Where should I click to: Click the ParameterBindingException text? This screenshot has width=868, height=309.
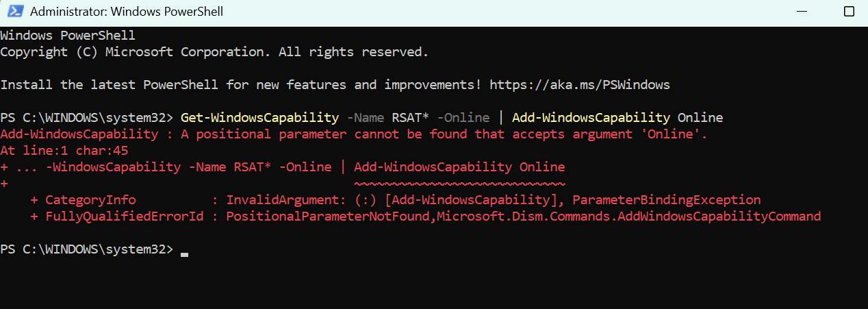pyautogui.click(x=666, y=200)
